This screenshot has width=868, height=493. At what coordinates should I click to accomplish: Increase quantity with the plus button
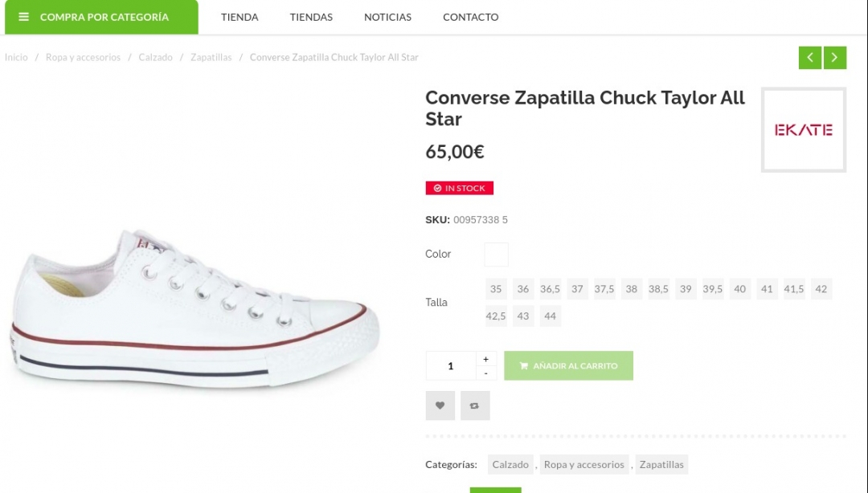[485, 359]
